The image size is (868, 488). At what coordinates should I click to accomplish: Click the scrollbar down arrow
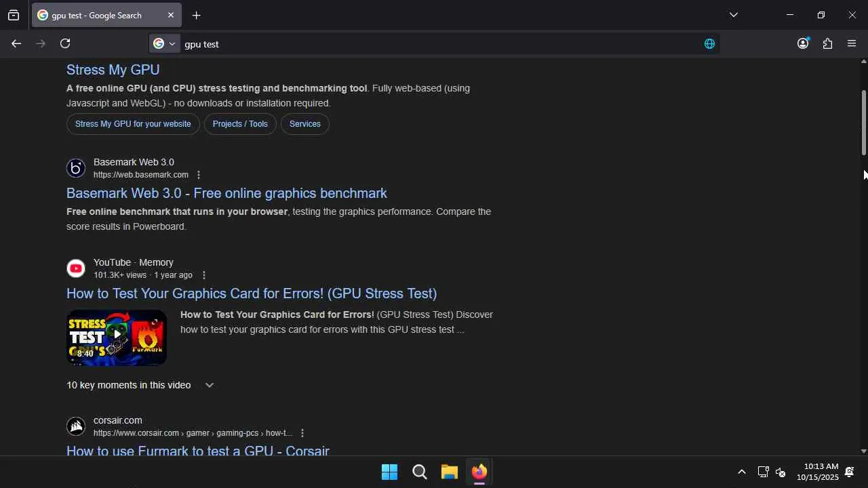click(863, 451)
